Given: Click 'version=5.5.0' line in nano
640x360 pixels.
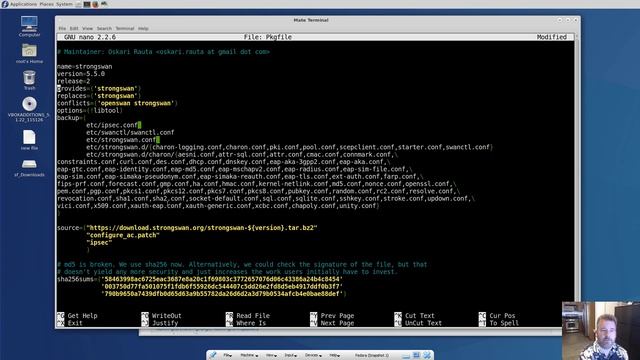Looking at the screenshot, I should click(81, 74).
